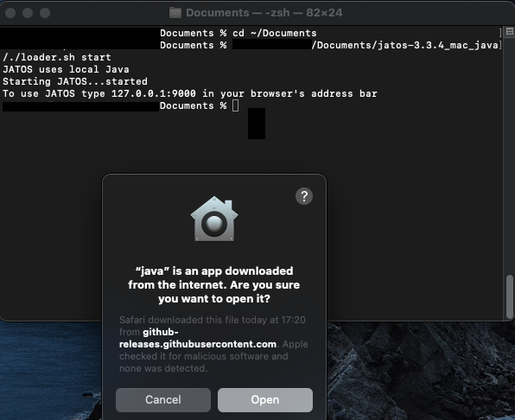
Task: Click the Terminal window title text
Action: 264,13
